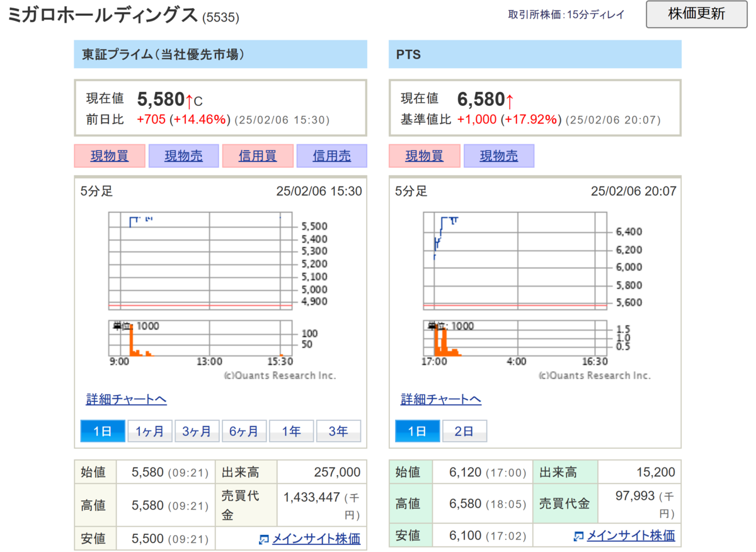This screenshot has width=756, height=552.
Task: Click the 信用売 button
Action: pyautogui.click(x=331, y=156)
